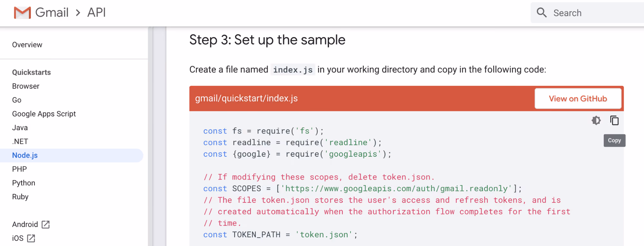The width and height of the screenshot is (644, 246).
Task: Click the breadcrumb chevron arrow
Action: pos(78,13)
